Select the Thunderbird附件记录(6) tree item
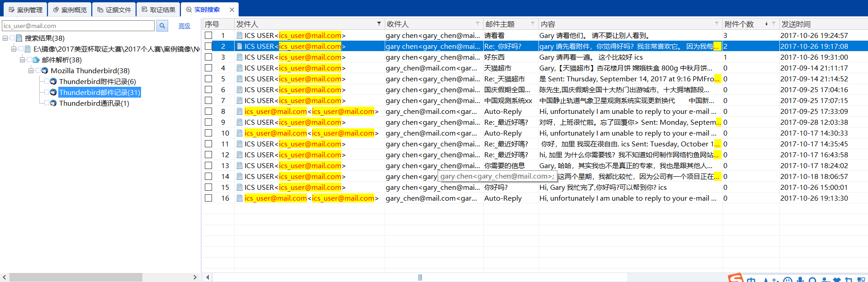Image resolution: width=868 pixels, height=282 pixels. click(x=98, y=81)
